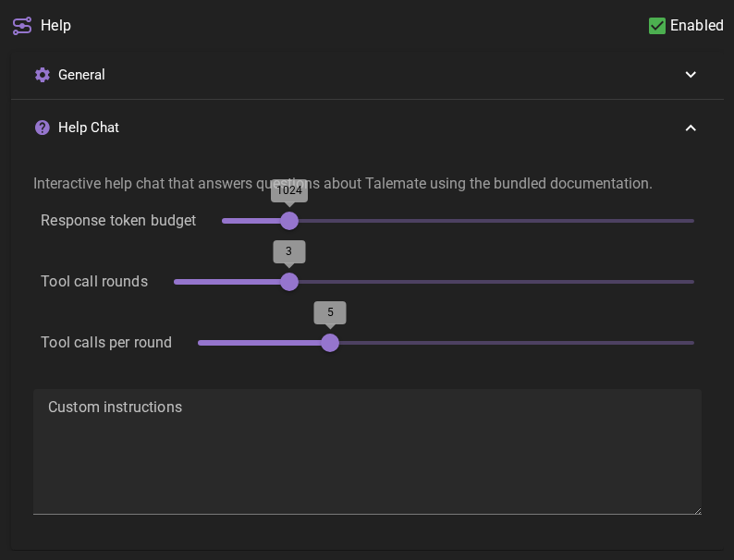Expand the General section chevron
734x560 pixels.
coord(691,75)
